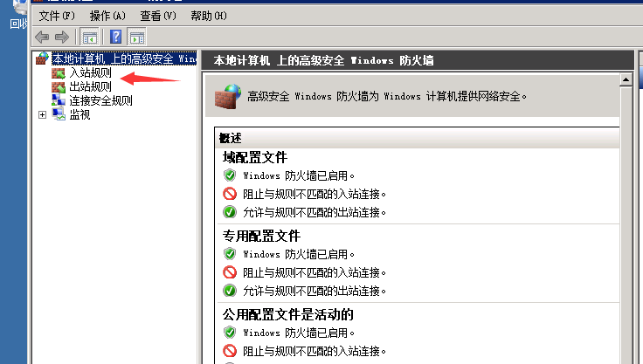Select 监视 in the tree

[x=80, y=114]
